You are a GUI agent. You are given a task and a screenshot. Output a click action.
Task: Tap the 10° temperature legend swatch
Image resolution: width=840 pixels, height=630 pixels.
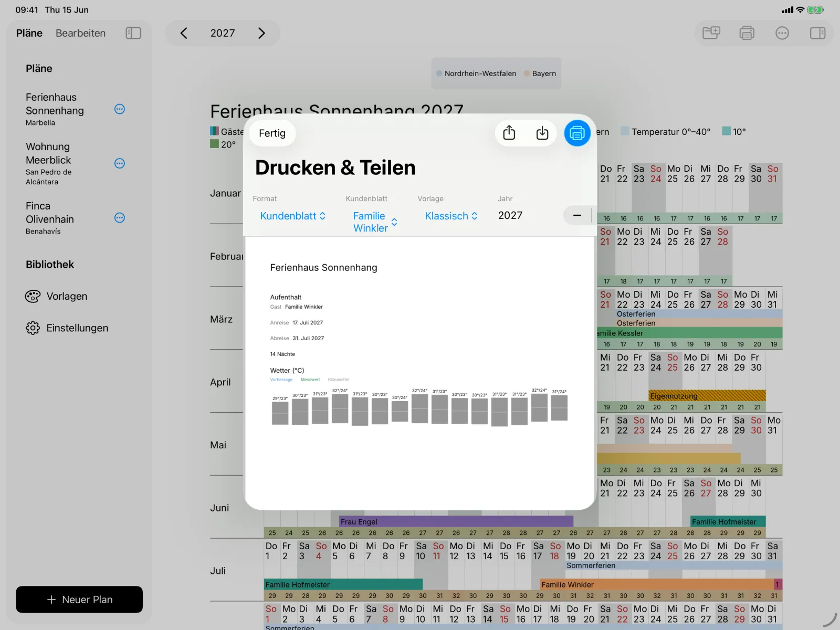(727, 131)
